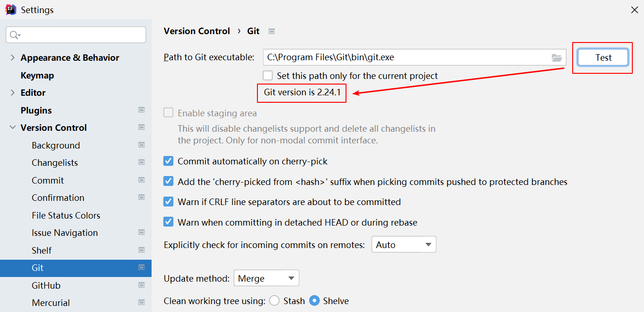644x312 pixels.
Task: Enable 'Set this path only for current project'
Action: [268, 76]
